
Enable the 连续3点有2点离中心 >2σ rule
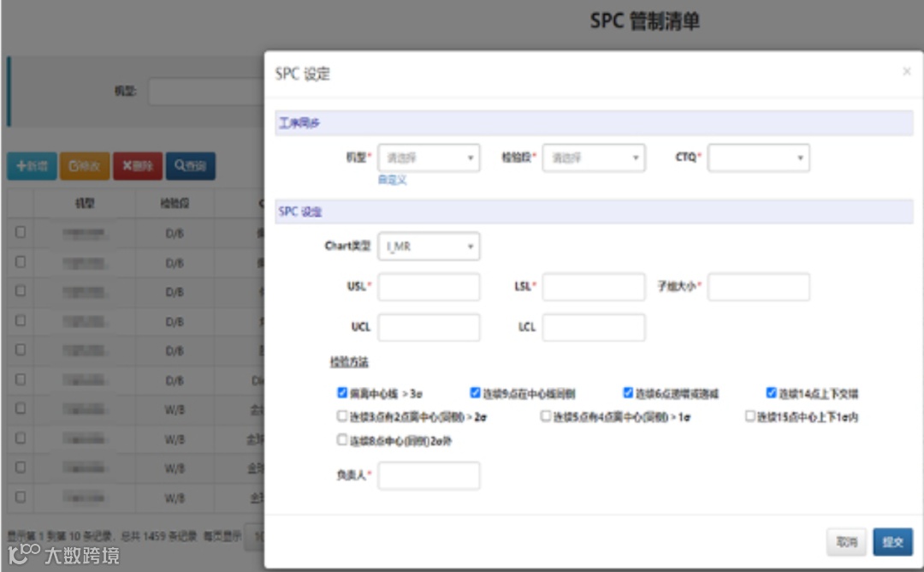(341, 416)
